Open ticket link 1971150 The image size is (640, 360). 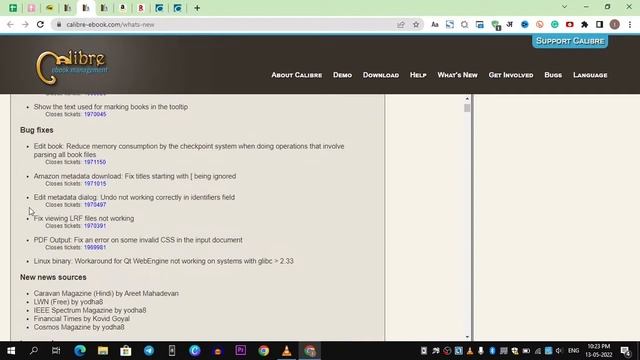pos(95,162)
